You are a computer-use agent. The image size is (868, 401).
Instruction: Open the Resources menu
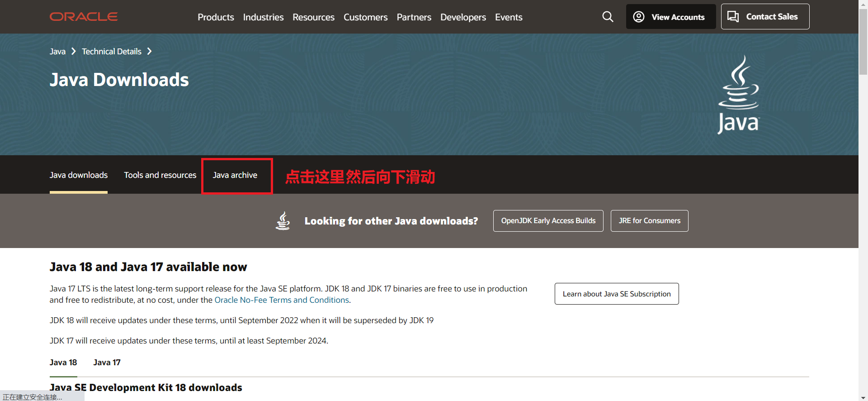pos(313,17)
